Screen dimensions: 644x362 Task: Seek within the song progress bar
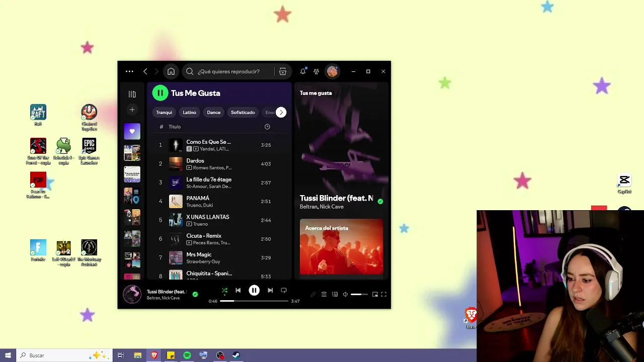254,301
